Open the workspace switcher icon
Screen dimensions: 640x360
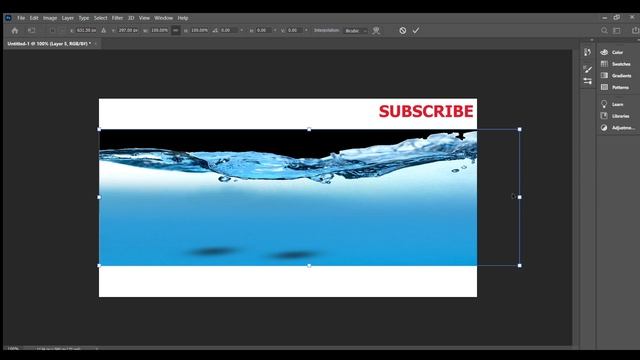pyautogui.click(x=617, y=31)
